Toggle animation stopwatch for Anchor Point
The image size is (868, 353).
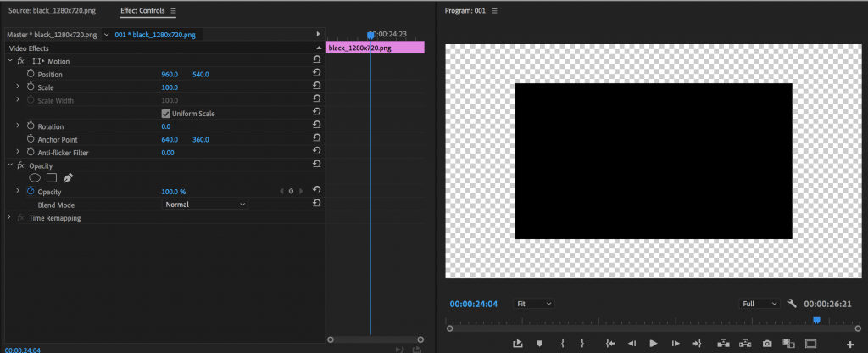coord(31,139)
